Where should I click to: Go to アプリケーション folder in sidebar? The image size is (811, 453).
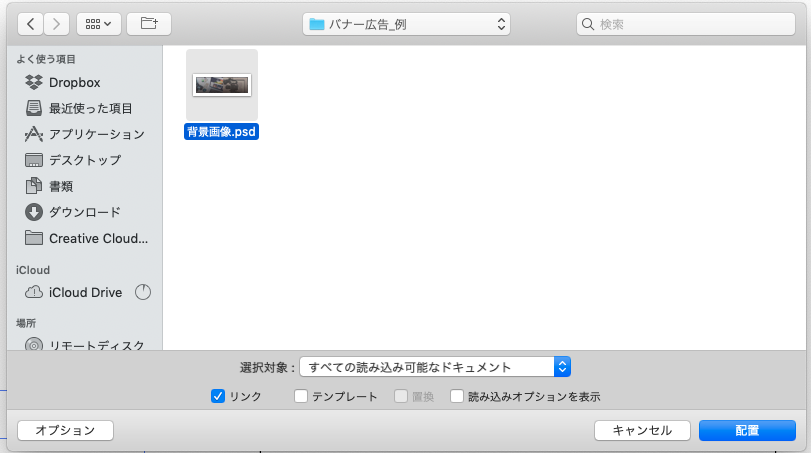coord(96,134)
